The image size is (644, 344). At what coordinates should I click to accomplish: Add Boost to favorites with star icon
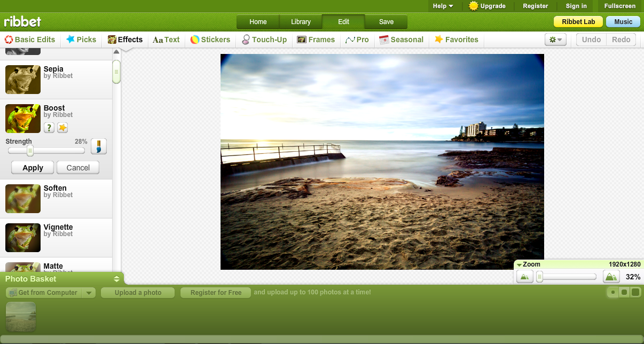pos(62,128)
